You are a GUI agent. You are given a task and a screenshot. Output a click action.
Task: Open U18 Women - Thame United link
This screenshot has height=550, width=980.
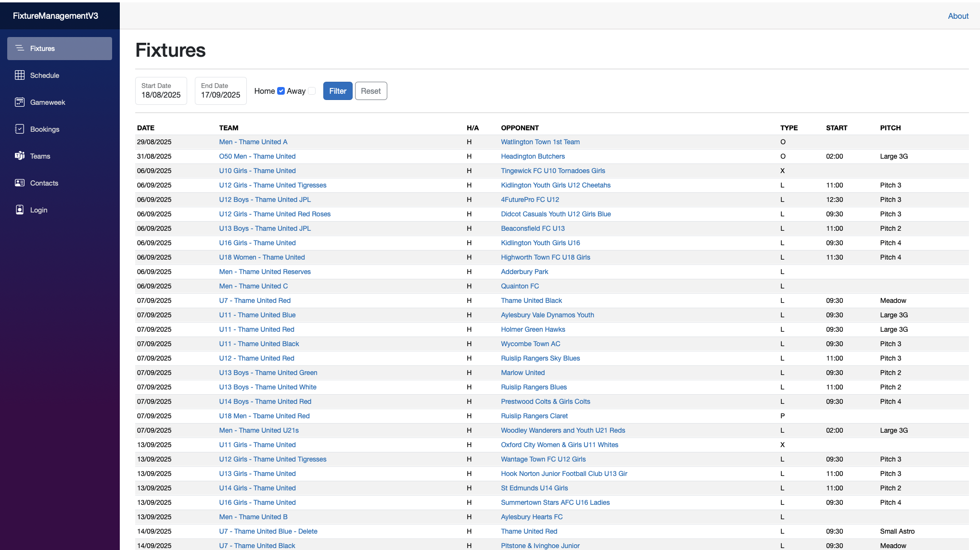(x=262, y=257)
